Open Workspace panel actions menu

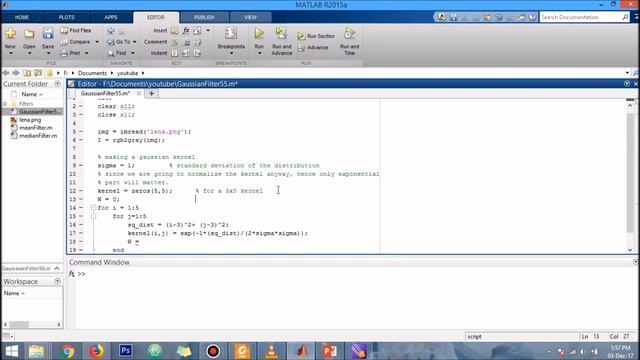[x=58, y=281]
